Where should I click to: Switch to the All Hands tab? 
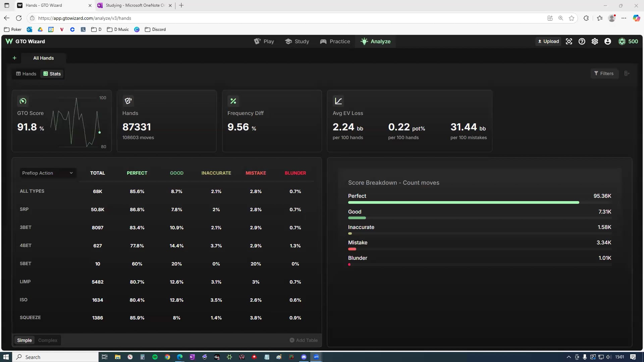[43, 58]
